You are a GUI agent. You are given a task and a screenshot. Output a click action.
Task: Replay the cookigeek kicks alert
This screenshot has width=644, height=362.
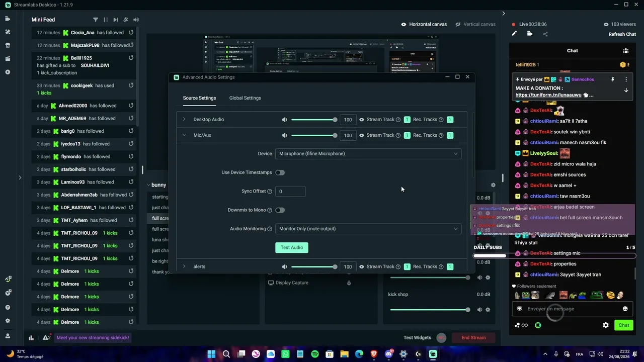pos(131,85)
